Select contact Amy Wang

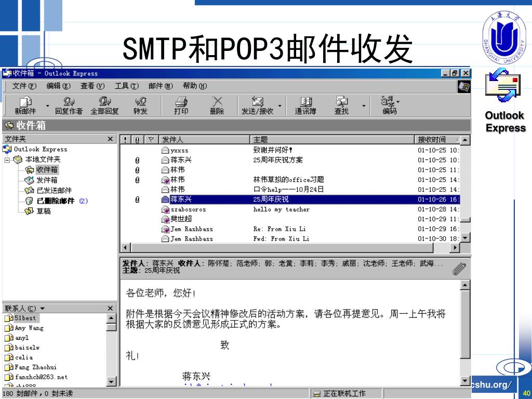pos(24,328)
